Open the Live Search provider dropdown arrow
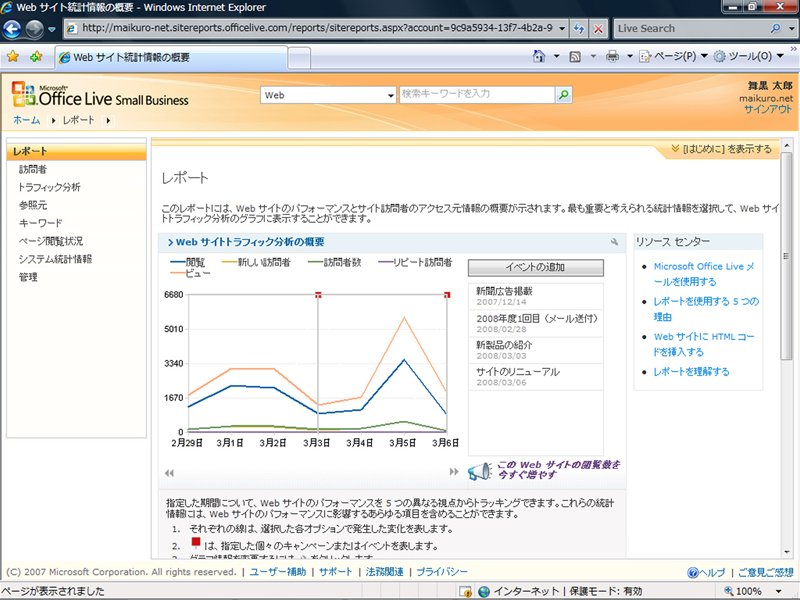The width and height of the screenshot is (800, 600). click(x=791, y=29)
